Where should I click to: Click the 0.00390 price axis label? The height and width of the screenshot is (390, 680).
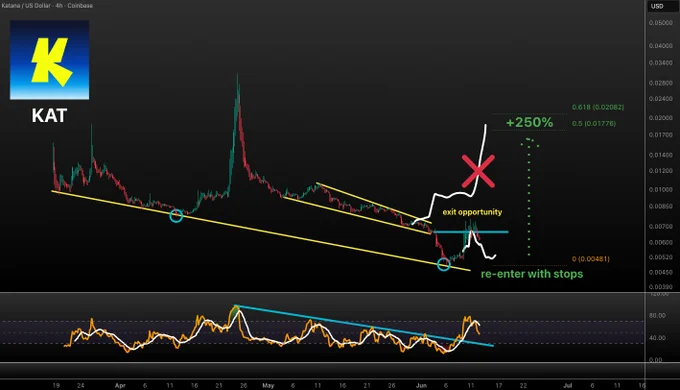[x=660, y=287]
